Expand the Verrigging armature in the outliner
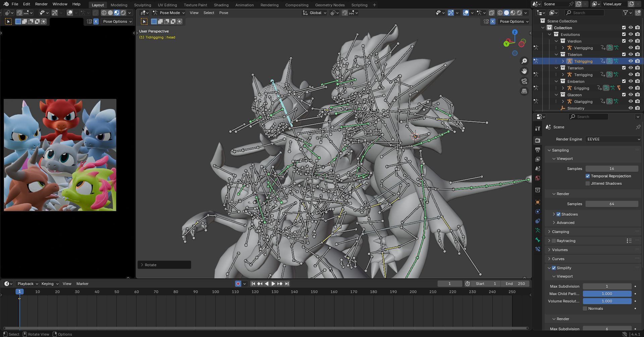Screen dimensions: 644x337 click(563, 48)
